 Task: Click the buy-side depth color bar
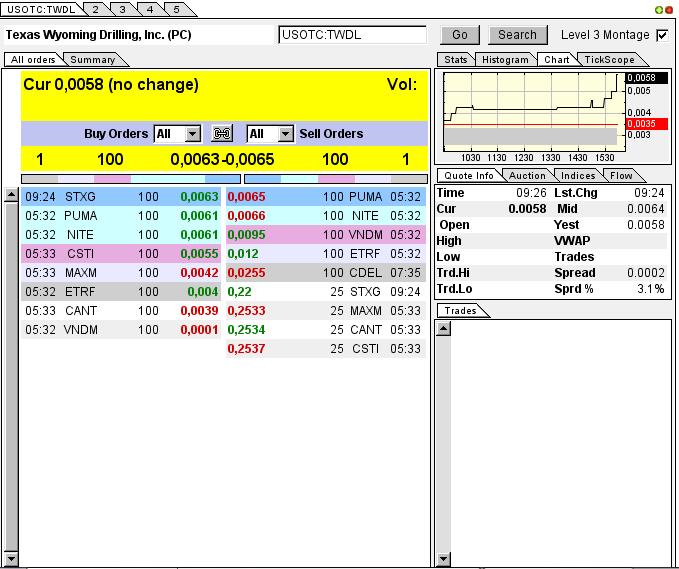121,178
